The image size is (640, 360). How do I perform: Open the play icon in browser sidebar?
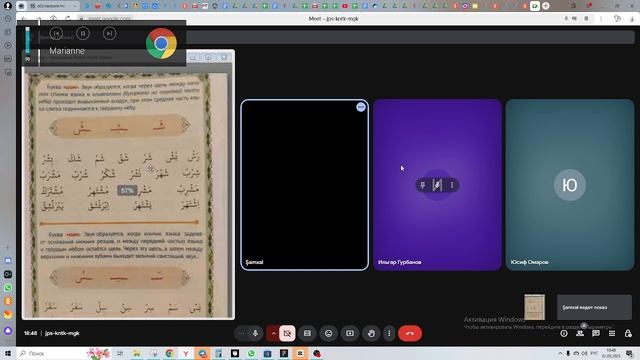[x=8, y=45]
